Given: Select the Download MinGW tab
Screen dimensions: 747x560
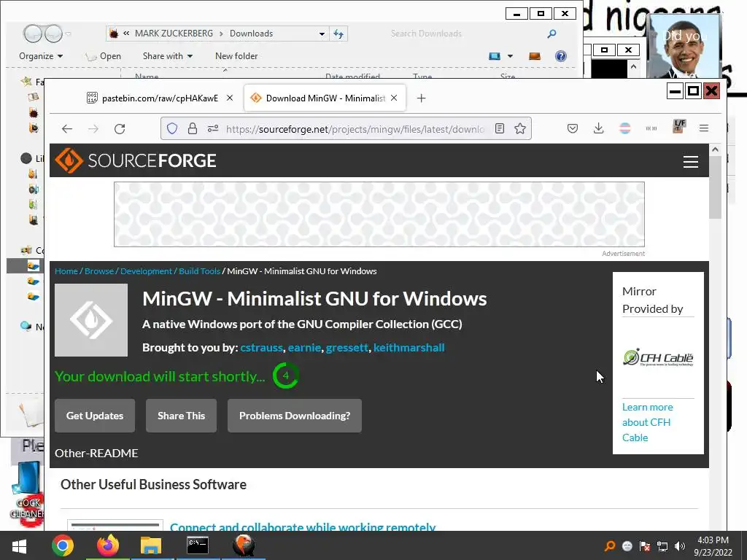Looking at the screenshot, I should pos(325,98).
